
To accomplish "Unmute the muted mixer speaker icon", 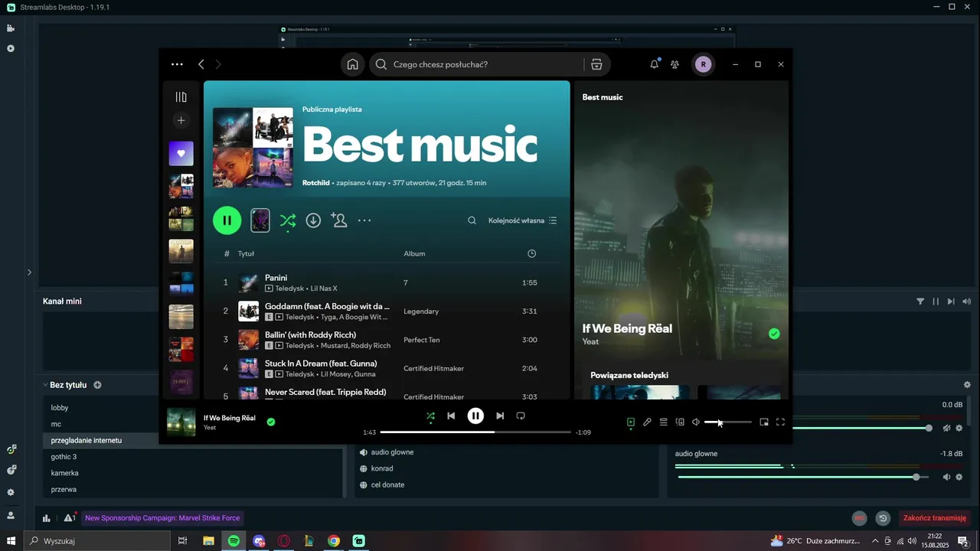I will point(946,428).
